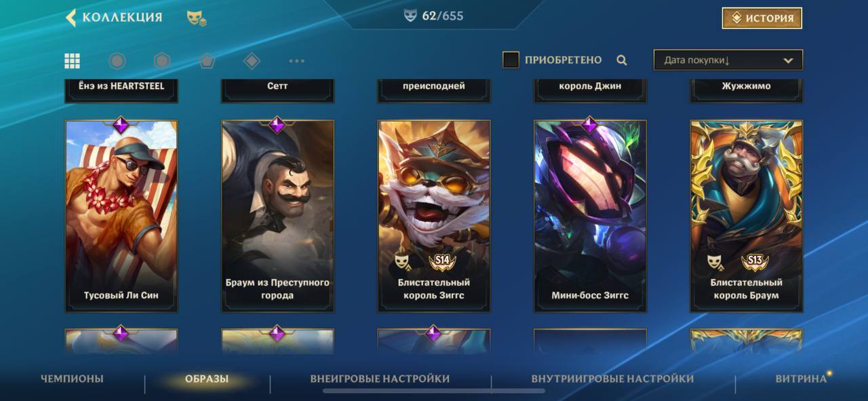Select the pentagon rarity filter icon

pyautogui.click(x=207, y=61)
